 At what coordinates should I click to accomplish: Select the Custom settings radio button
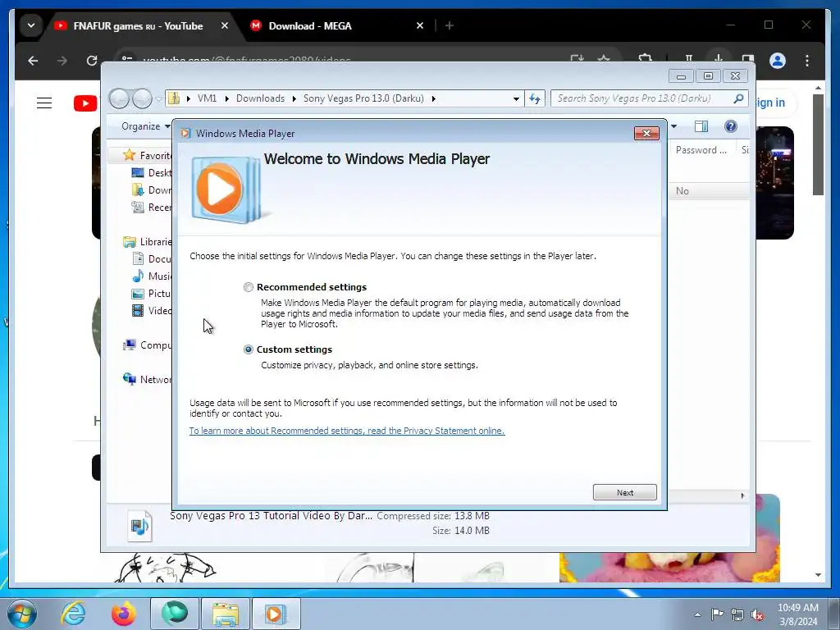[248, 349]
